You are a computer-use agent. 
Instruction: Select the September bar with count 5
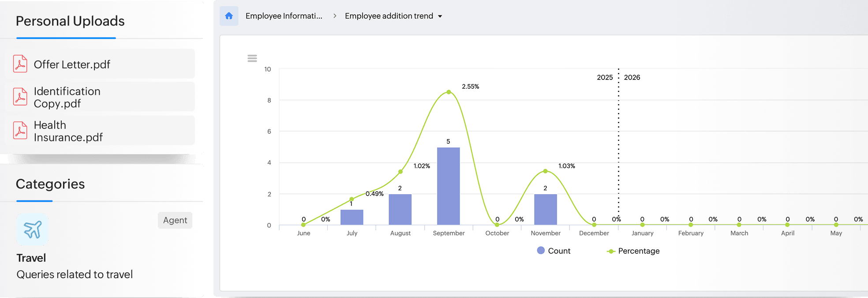[x=449, y=186]
